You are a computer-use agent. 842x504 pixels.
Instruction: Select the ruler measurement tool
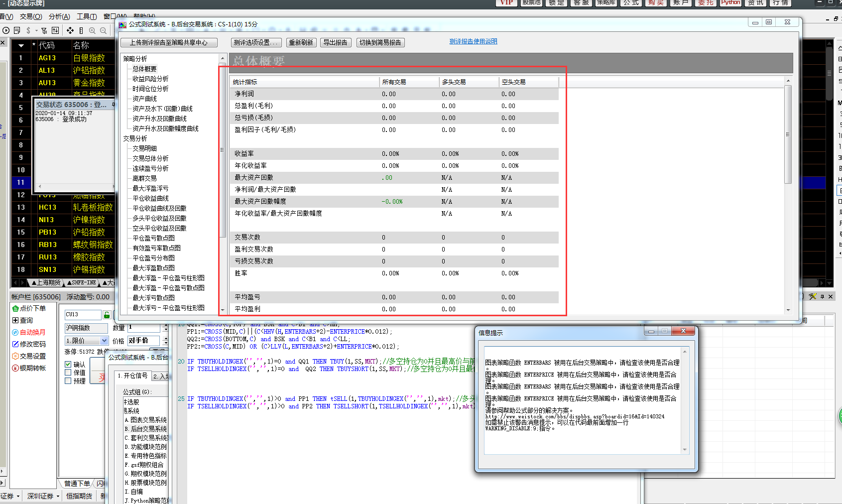[x=81, y=30]
